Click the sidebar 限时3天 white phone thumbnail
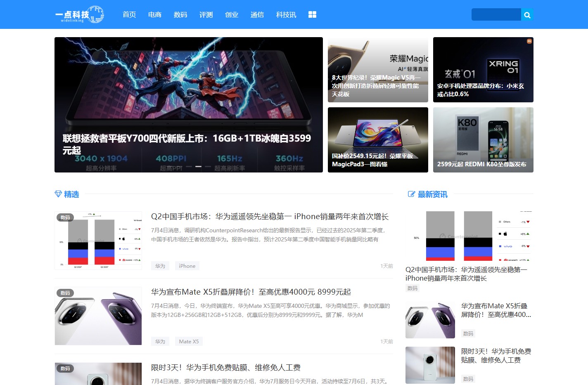Viewport: 588px width, 385px height. click(x=430, y=365)
